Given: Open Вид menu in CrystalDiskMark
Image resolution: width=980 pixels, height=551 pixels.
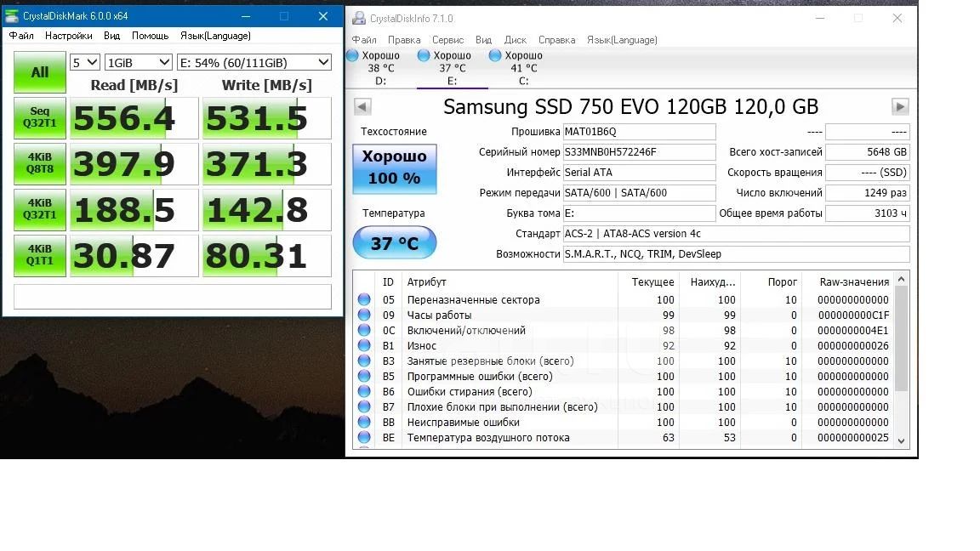Looking at the screenshot, I should pyautogui.click(x=112, y=36).
